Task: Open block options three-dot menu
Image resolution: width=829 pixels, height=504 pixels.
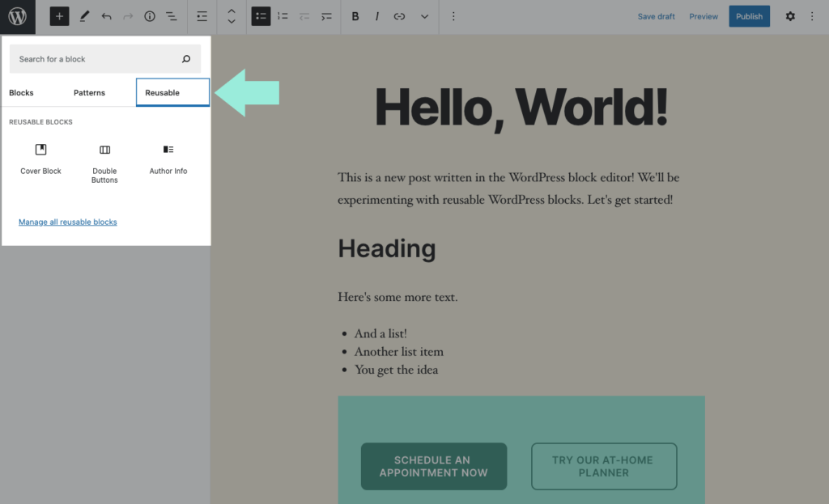Action: [x=453, y=16]
